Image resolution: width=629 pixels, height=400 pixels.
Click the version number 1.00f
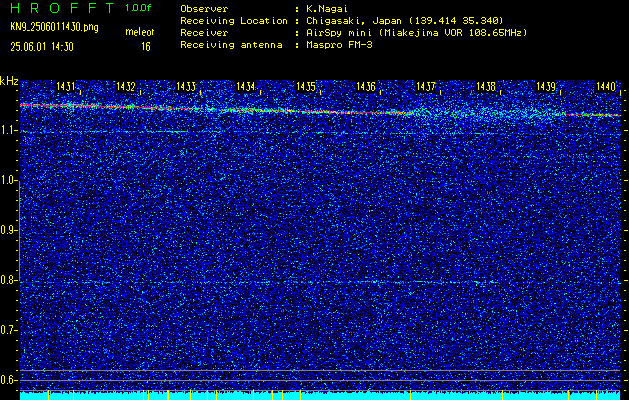tap(138, 8)
